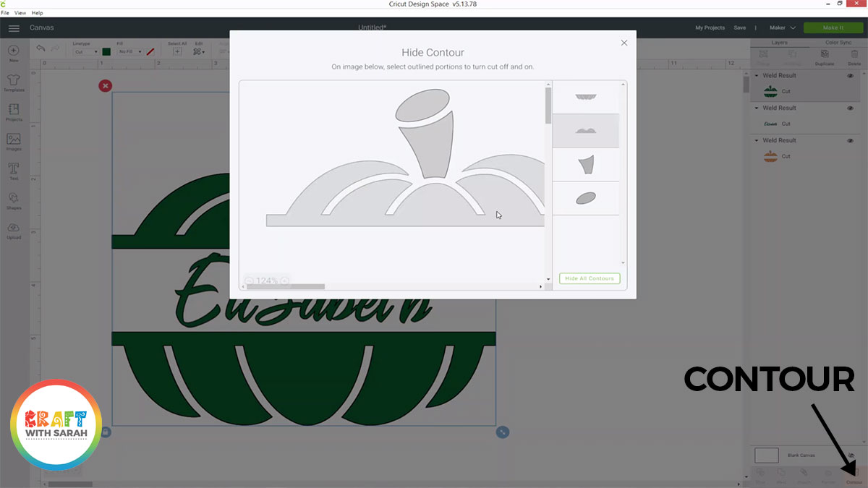Open My Projects from header
This screenshot has height=488, width=868.
click(x=710, y=27)
